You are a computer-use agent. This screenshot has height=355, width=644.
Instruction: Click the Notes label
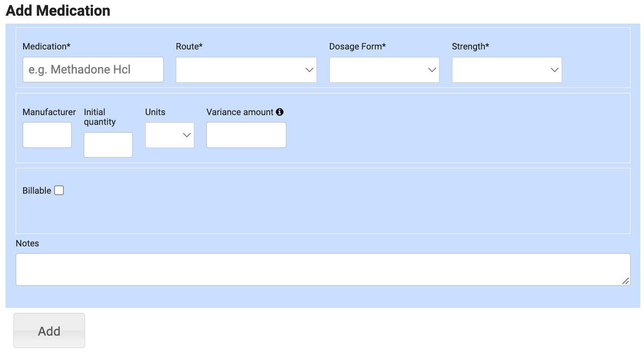[27, 243]
